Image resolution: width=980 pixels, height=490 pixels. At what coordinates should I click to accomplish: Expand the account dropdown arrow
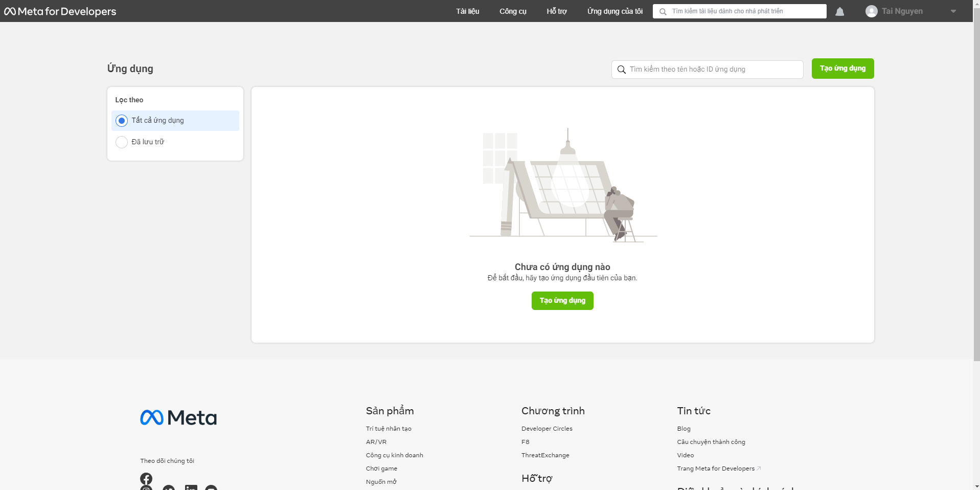pos(953,11)
